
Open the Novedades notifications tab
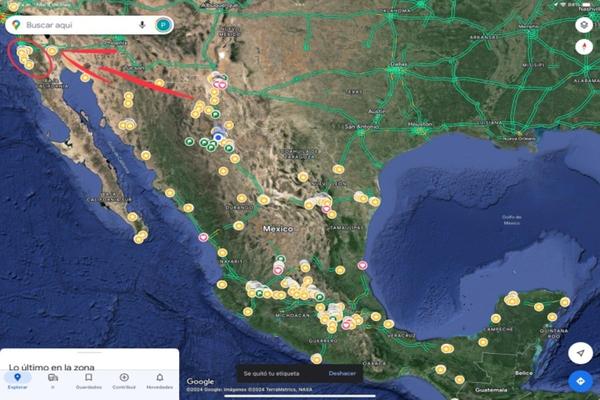point(159,380)
